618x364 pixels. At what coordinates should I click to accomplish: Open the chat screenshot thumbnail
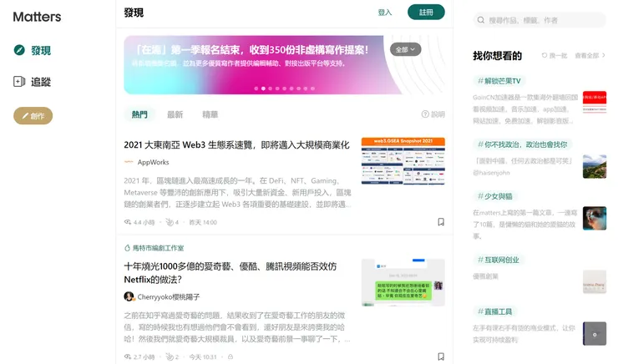403,282
